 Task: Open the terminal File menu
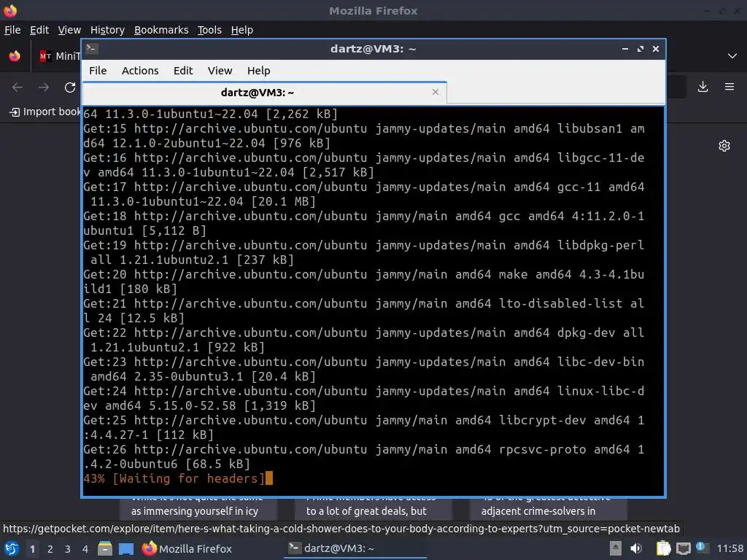tap(98, 71)
